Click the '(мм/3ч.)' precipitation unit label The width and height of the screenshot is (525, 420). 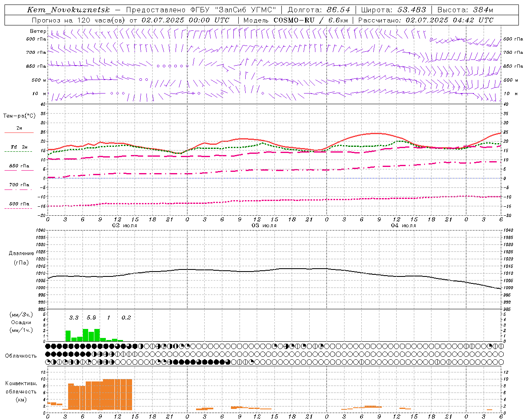[x=21, y=315]
